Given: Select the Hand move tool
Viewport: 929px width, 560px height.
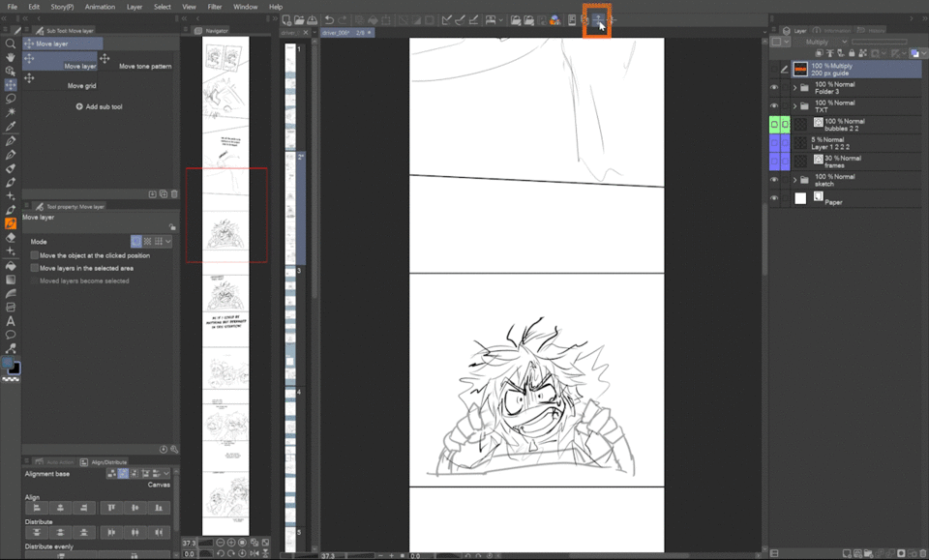Looking at the screenshot, I should coord(10,57).
